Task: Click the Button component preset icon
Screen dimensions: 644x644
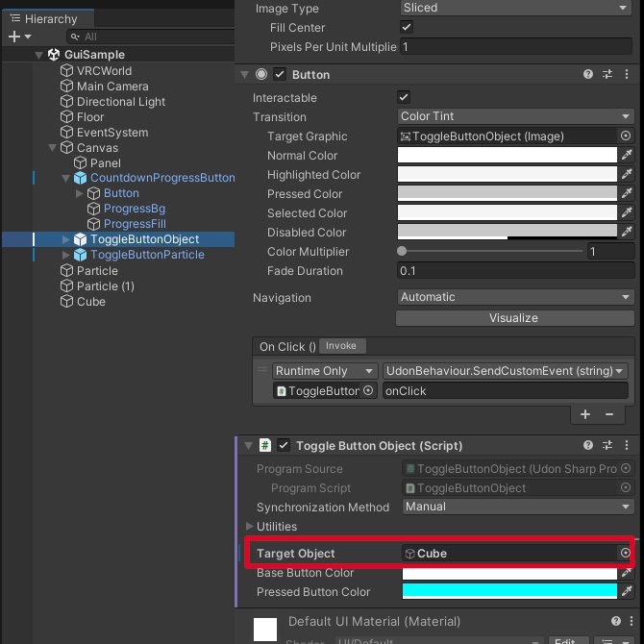Action: tap(607, 74)
